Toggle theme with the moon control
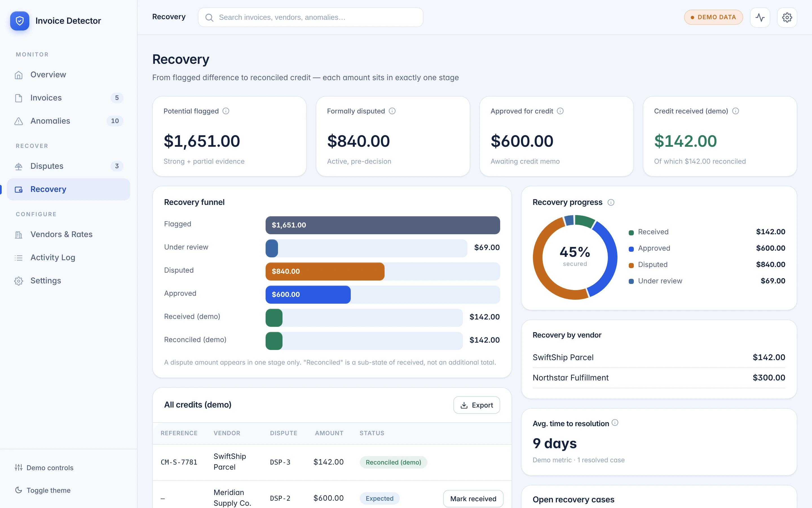Image resolution: width=812 pixels, height=508 pixels. tap(43, 490)
